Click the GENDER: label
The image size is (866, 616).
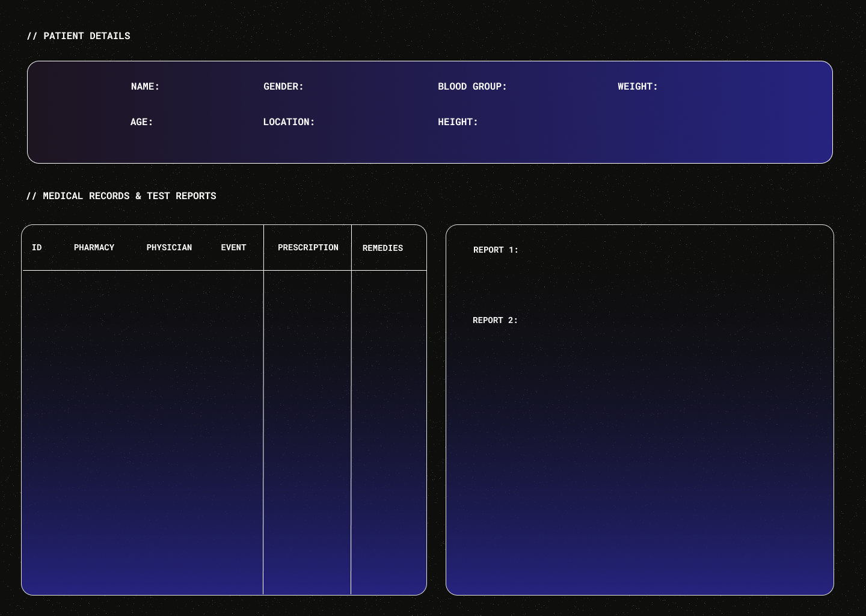tap(283, 86)
